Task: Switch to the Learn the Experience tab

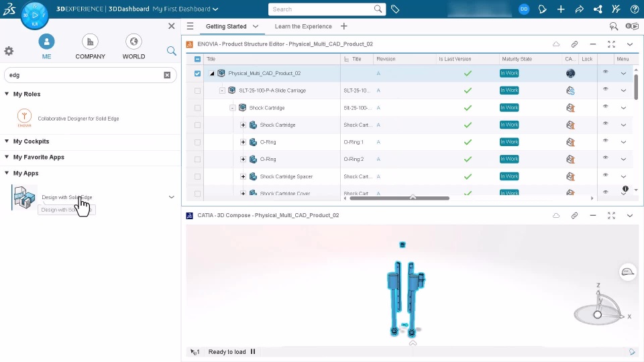Action: click(x=303, y=26)
